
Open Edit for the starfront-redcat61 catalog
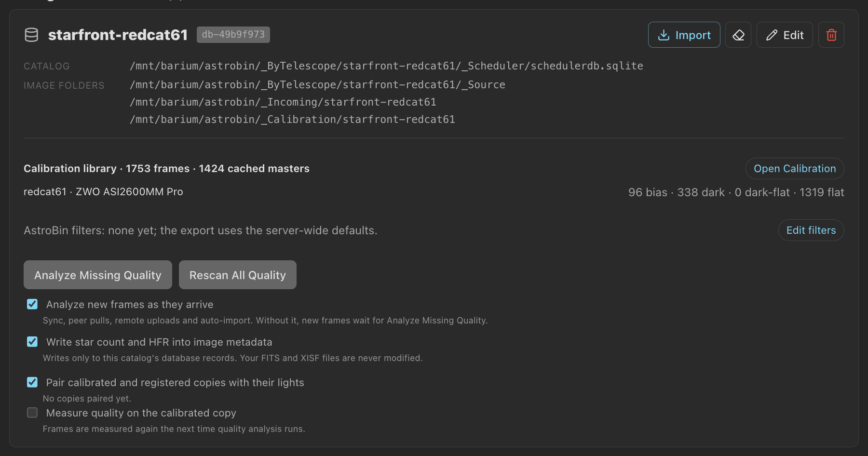785,35
